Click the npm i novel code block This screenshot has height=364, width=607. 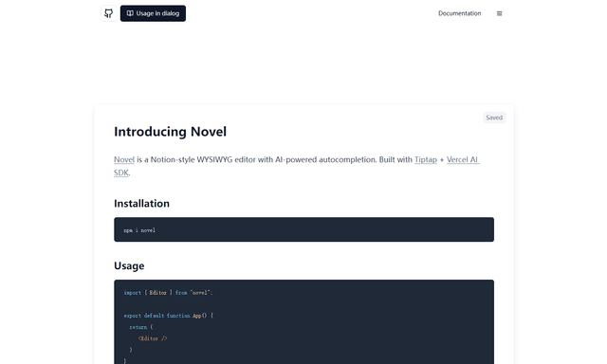(303, 229)
